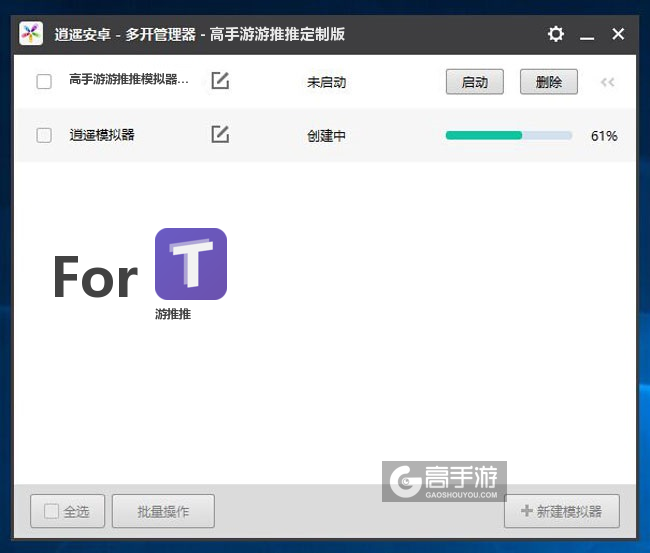The image size is (650, 553).
Task: Delete the emulator with 删除 button
Action: (549, 82)
